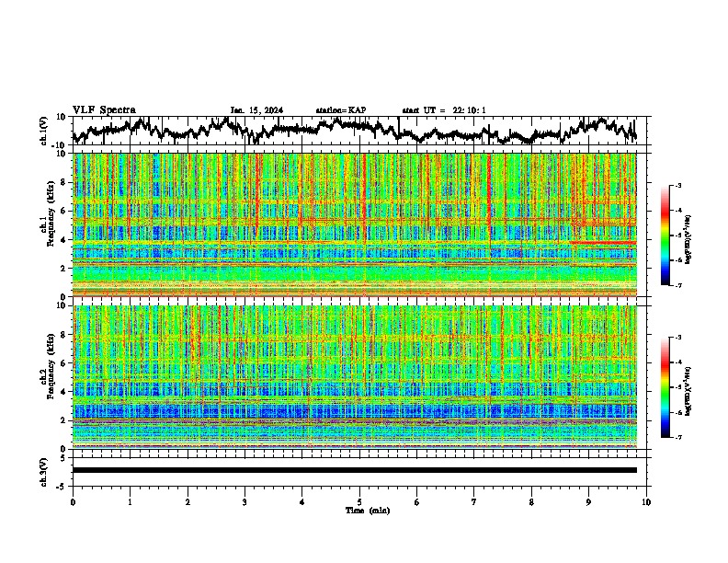Viewport: 728px width, 563px height.
Task: Click tick label '7' on the Time axis
Action: tap(474, 502)
